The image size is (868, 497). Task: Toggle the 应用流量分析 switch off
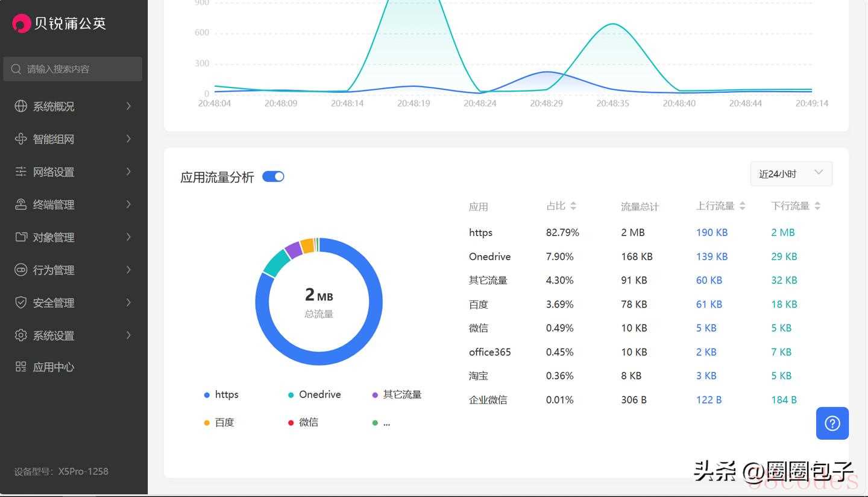point(273,177)
